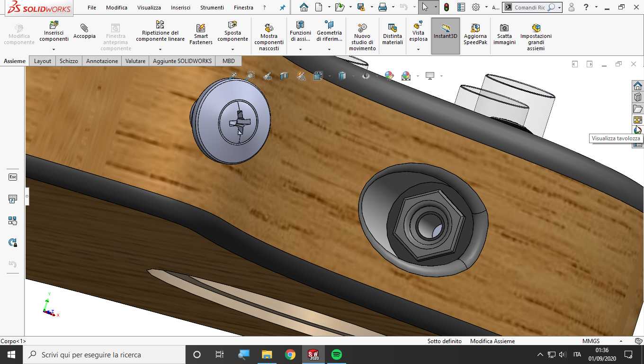The height and width of the screenshot is (364, 644).
Task: Start a Nuovo studio di movimento
Action: pyautogui.click(x=362, y=37)
